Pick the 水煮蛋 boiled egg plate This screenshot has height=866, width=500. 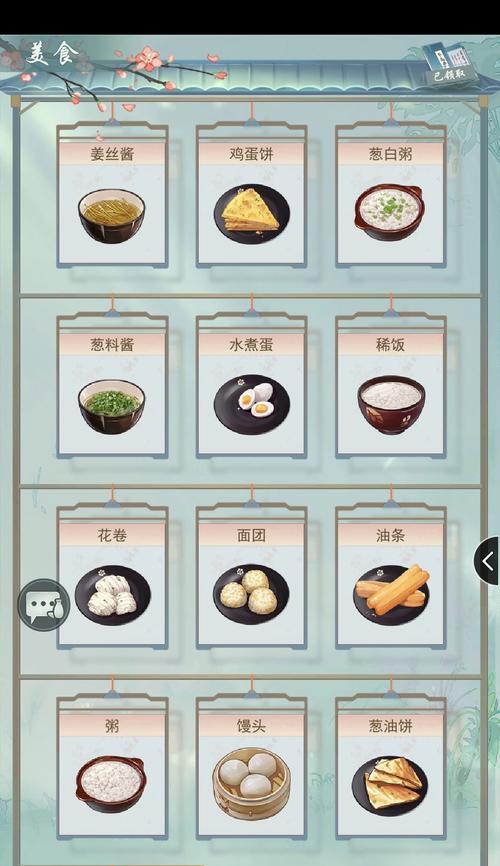click(x=252, y=405)
